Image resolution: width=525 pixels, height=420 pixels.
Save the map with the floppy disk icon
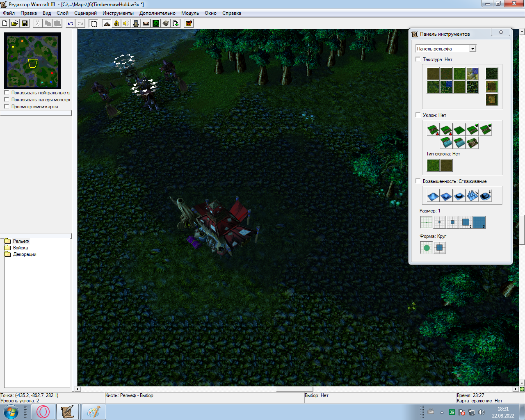[25, 23]
